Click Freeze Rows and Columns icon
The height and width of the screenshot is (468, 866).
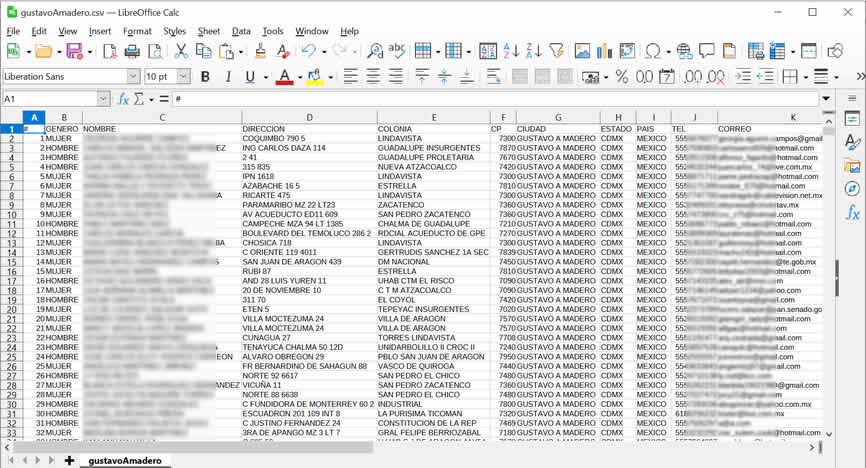tap(777, 51)
